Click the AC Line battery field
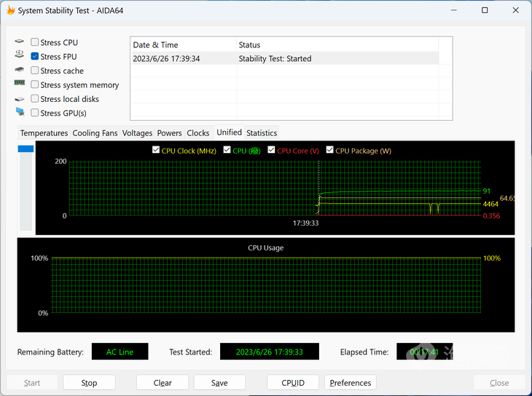The width and height of the screenshot is (532, 396). tap(120, 352)
